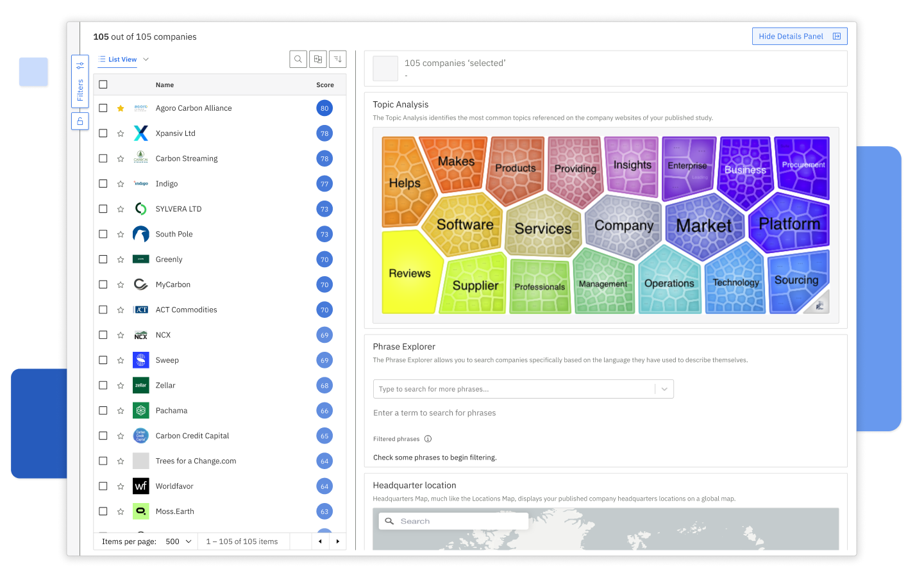Star the Zellar row

pyautogui.click(x=121, y=386)
